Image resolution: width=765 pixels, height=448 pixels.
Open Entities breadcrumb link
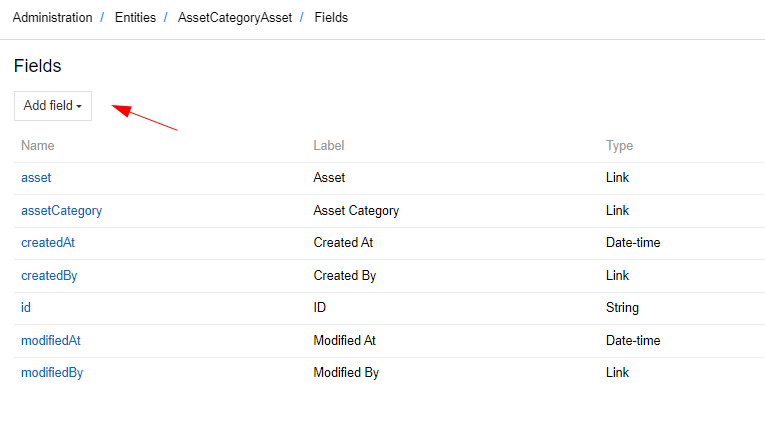click(135, 18)
